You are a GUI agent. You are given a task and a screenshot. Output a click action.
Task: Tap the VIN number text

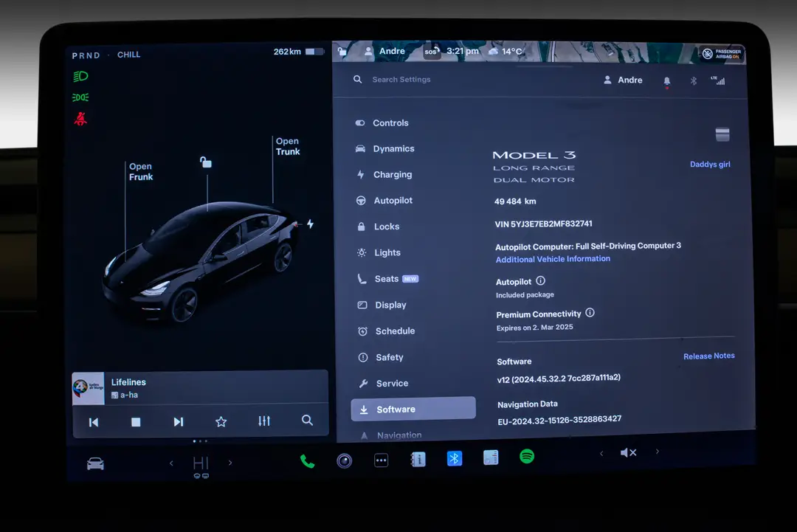543,224
